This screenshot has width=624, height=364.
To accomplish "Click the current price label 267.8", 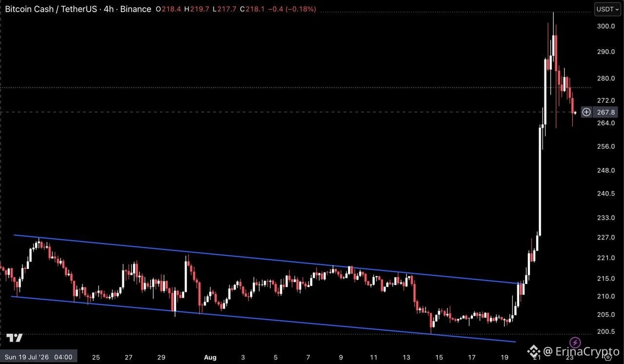I will click(x=606, y=112).
